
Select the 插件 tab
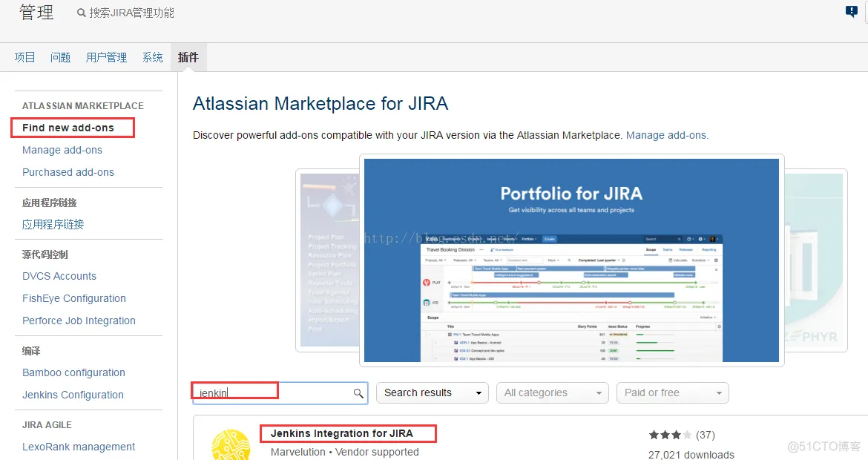(188, 57)
